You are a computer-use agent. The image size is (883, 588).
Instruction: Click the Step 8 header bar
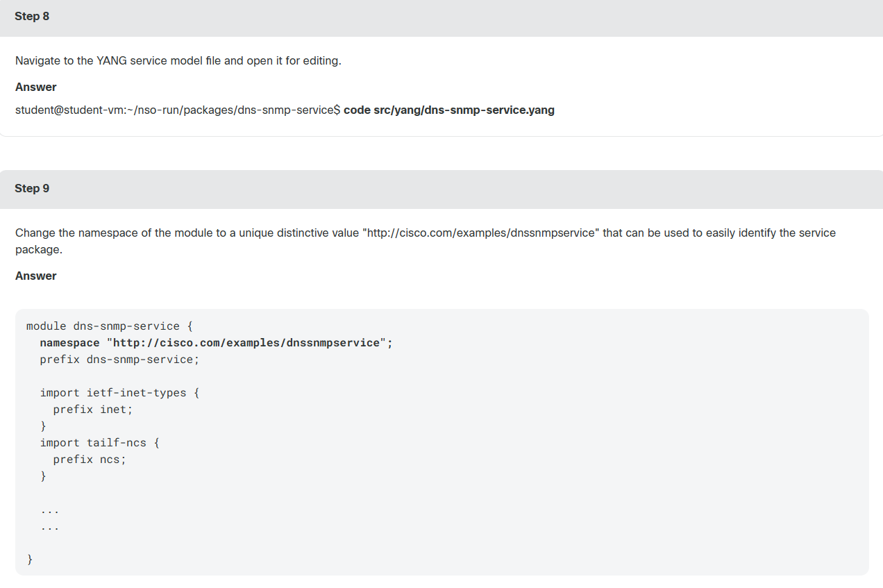pos(441,17)
